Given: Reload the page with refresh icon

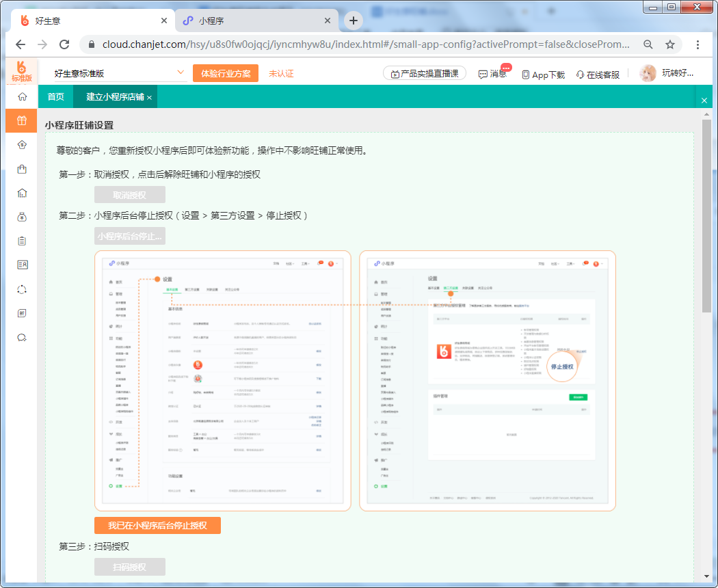Looking at the screenshot, I should click(x=64, y=44).
